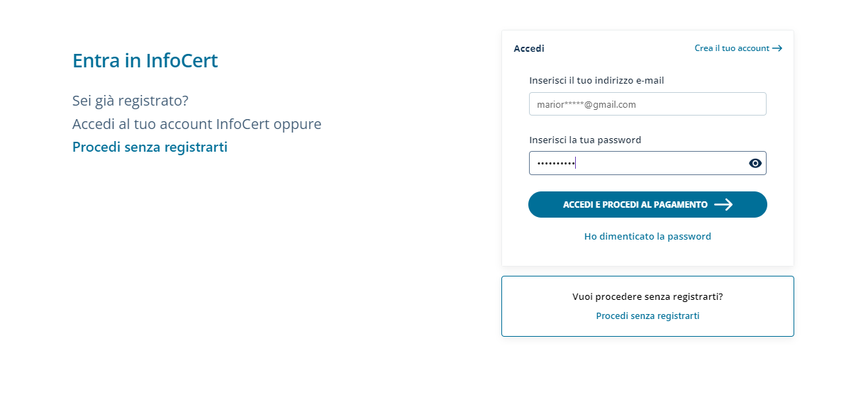Click the Sei già registrato? text

[x=130, y=101]
